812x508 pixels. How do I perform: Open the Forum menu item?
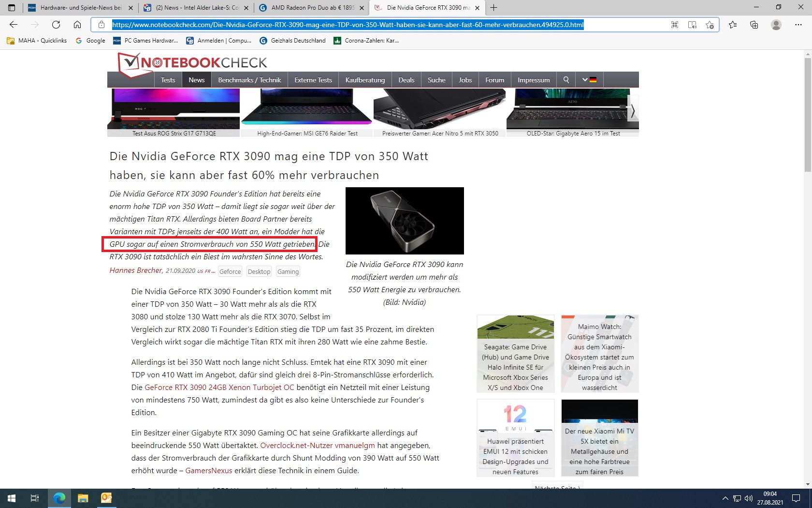point(494,80)
